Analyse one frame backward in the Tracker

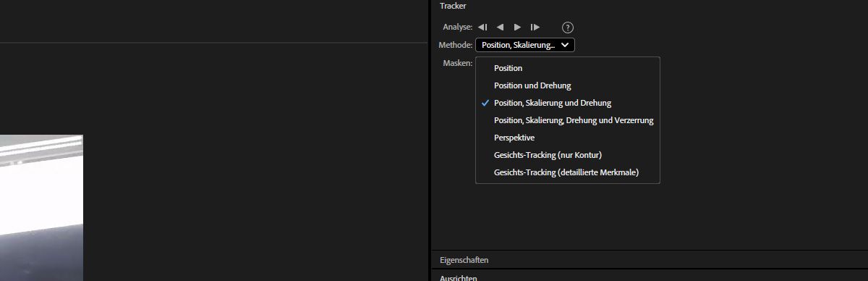(x=482, y=27)
